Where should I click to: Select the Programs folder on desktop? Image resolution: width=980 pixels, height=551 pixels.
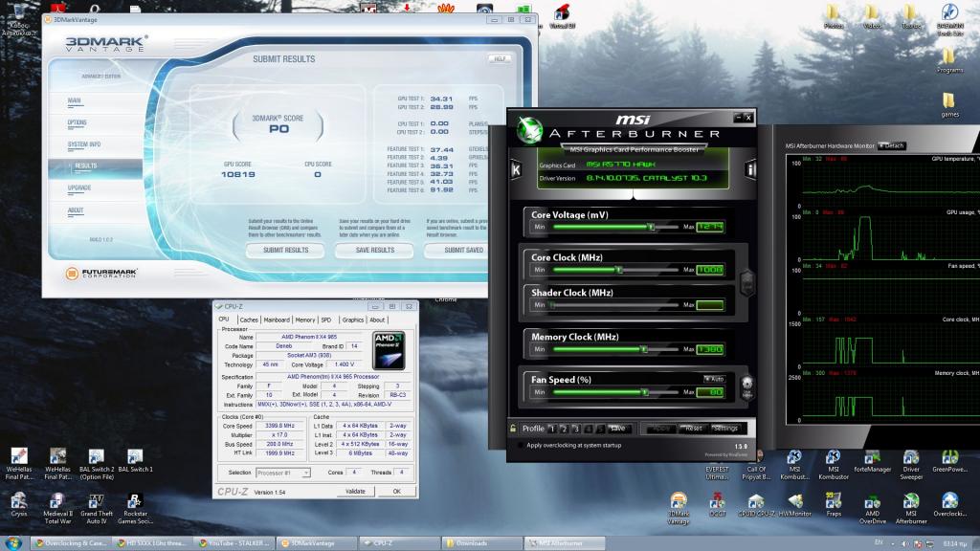coord(949,60)
